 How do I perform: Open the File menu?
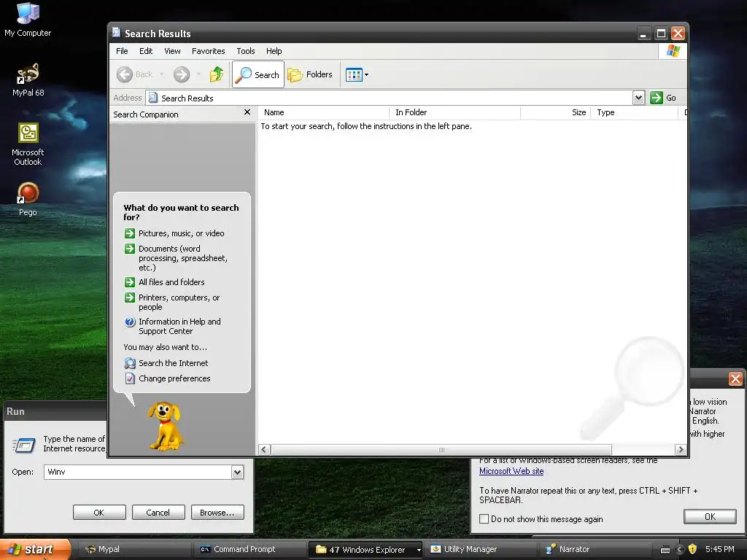(x=122, y=51)
